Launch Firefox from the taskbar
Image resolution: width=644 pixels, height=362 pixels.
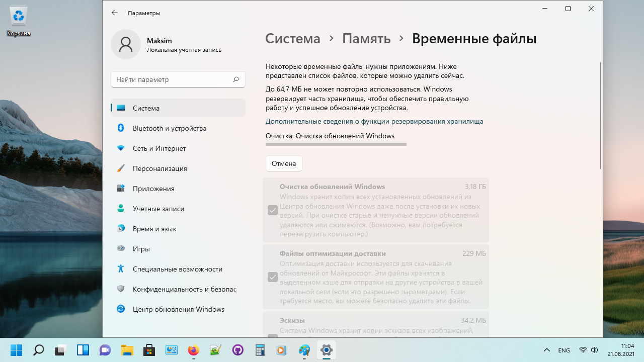(194, 350)
